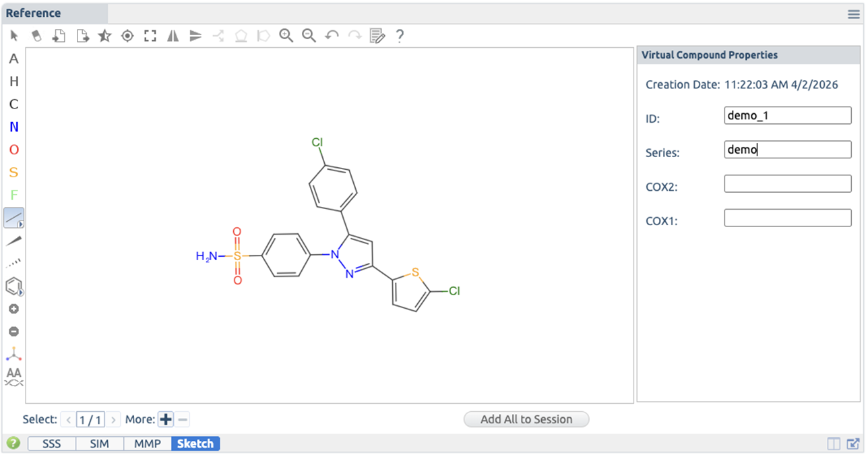
Task: Open the sketcher help question mark
Action: click(400, 36)
